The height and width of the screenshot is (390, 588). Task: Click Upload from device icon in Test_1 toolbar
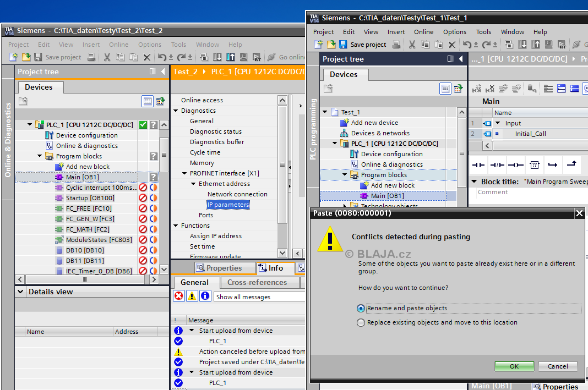click(536, 45)
